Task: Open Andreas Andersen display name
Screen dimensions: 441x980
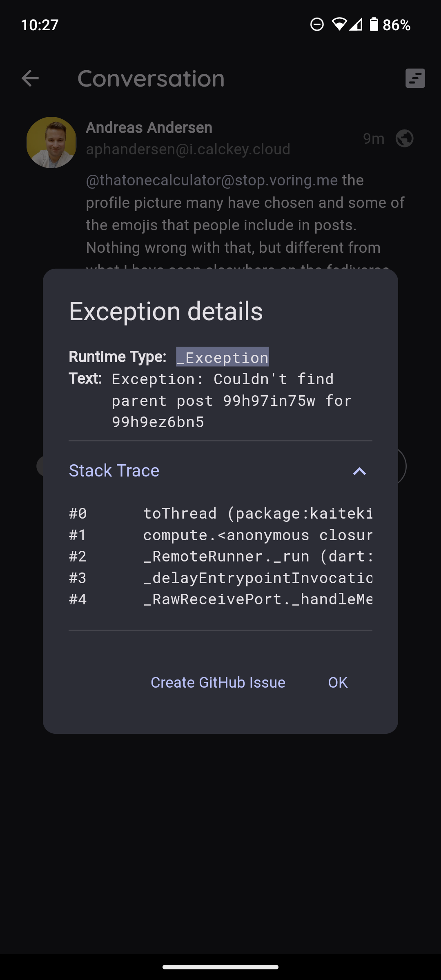Action: pyautogui.click(x=149, y=128)
